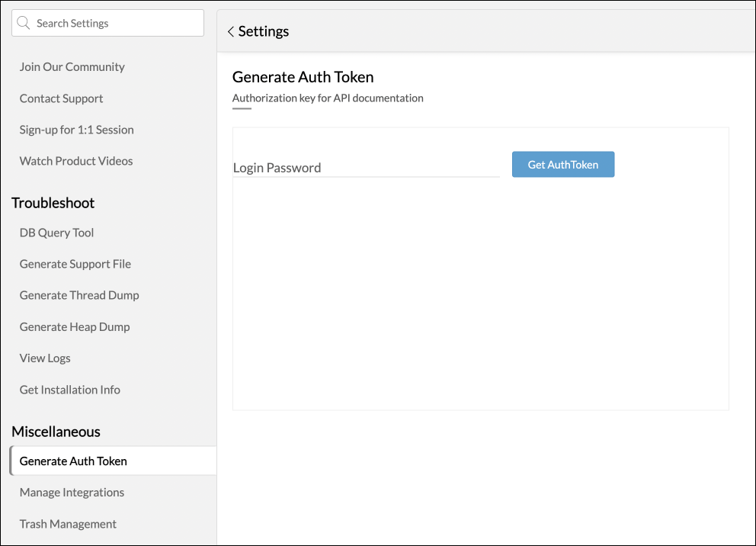Open Manage Integrations
This screenshot has width=756, height=546.
(x=72, y=493)
